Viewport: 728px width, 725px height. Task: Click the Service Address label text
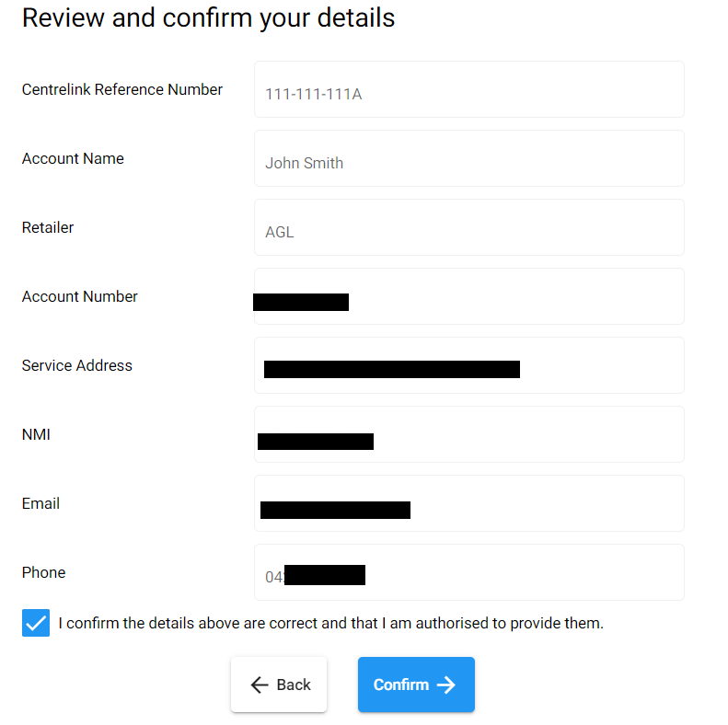(x=77, y=366)
